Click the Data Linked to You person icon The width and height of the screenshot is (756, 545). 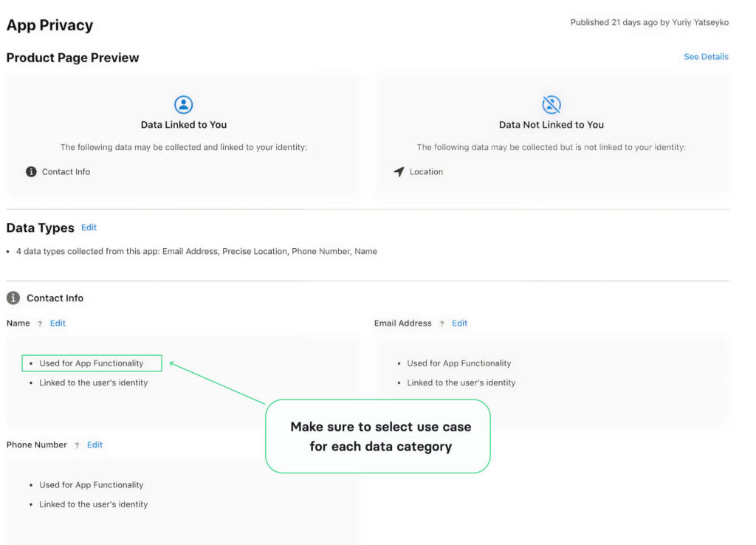[183, 104]
